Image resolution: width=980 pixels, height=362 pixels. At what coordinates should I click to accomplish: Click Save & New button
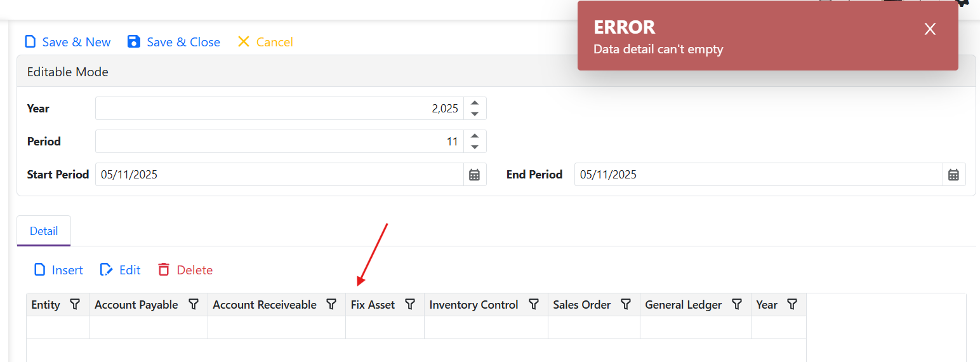click(67, 42)
